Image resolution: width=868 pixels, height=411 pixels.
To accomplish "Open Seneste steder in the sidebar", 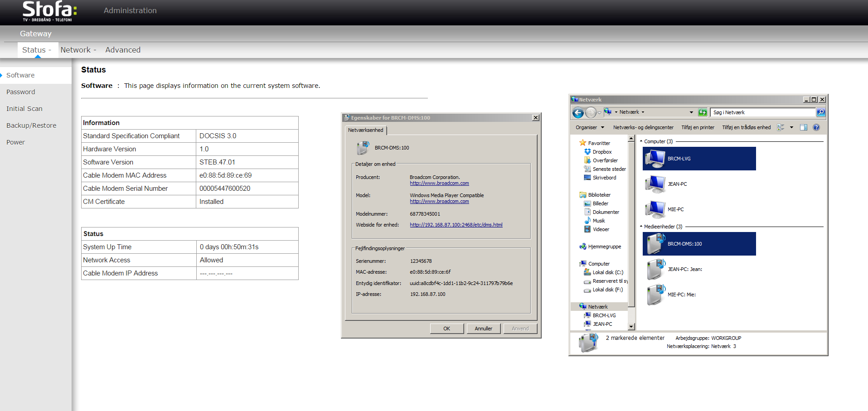I will (605, 169).
